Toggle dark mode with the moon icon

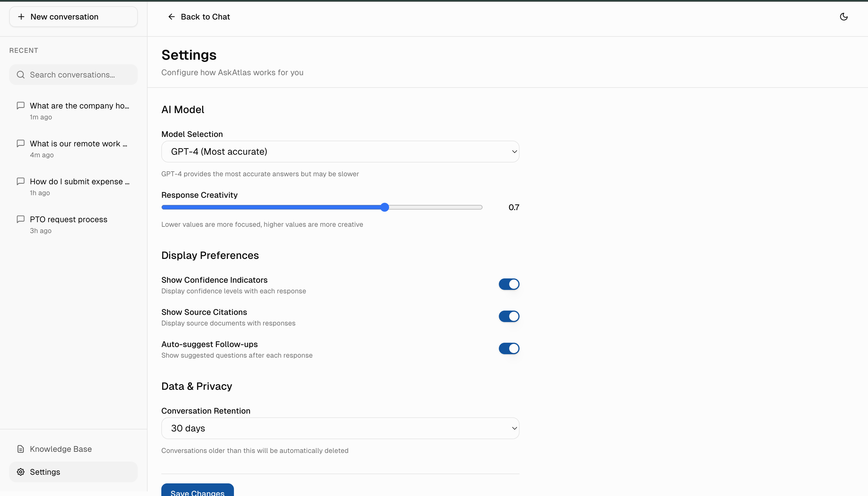coord(844,16)
